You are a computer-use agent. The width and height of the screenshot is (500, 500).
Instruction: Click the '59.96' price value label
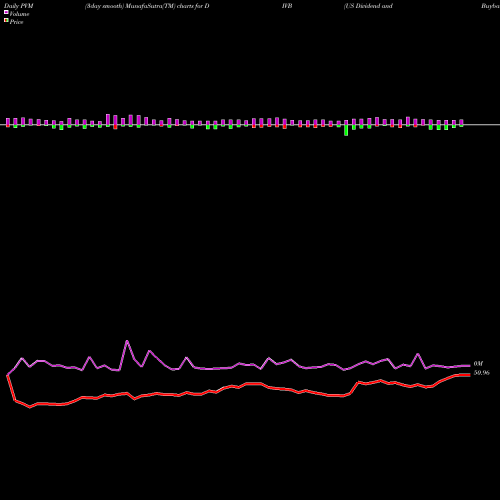click(x=482, y=373)
